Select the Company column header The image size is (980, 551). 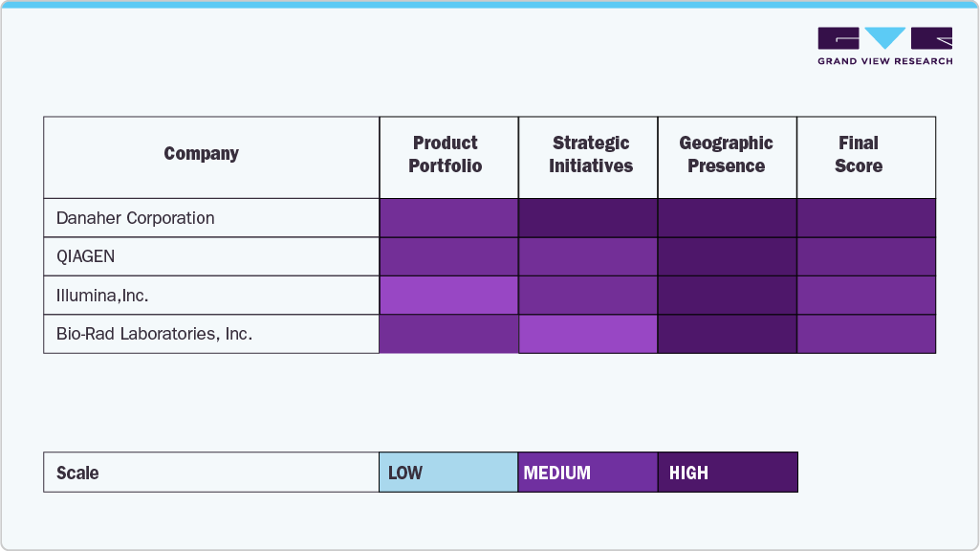(x=201, y=154)
